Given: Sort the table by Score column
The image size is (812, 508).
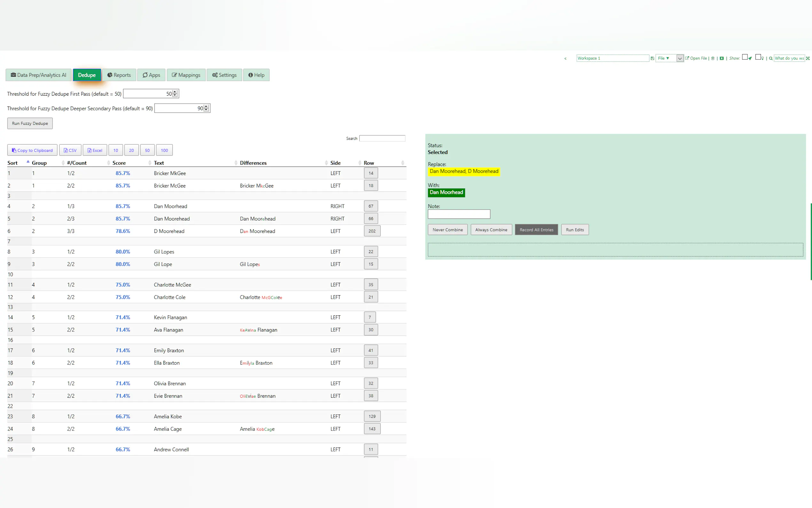Looking at the screenshot, I should coord(119,163).
